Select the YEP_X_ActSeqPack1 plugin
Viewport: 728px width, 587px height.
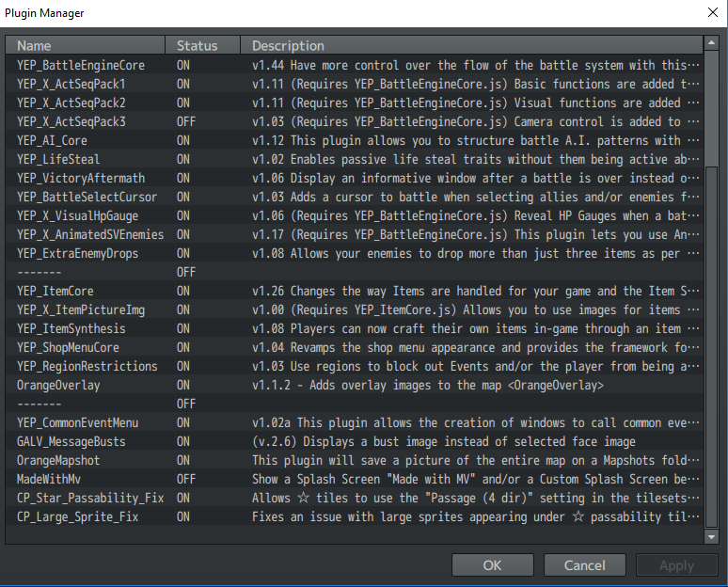[x=355, y=84]
